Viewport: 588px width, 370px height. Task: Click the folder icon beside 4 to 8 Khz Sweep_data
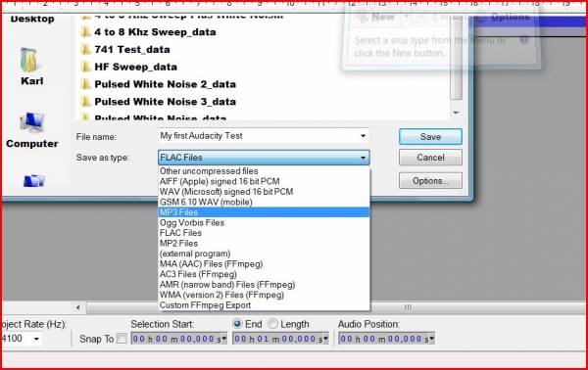86,32
